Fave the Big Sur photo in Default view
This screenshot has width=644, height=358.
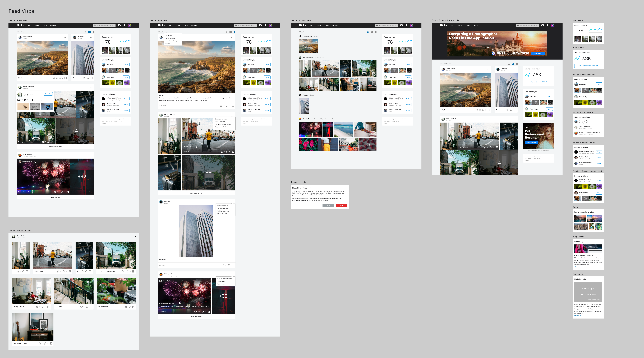pyautogui.click(x=54, y=78)
